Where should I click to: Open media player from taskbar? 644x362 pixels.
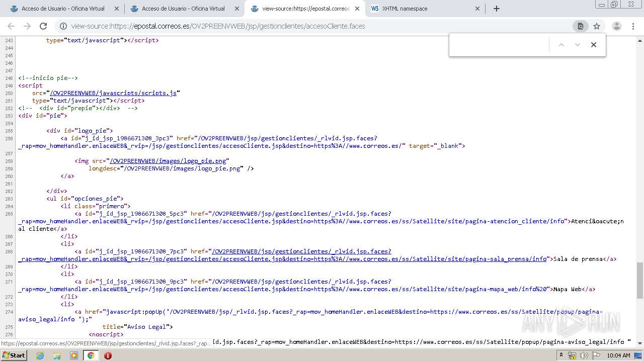(74, 355)
